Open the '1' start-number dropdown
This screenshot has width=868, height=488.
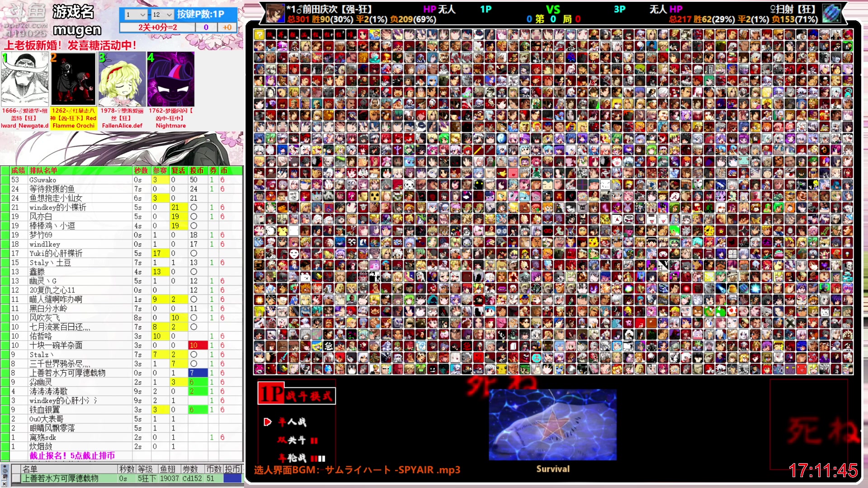pyautogui.click(x=136, y=14)
